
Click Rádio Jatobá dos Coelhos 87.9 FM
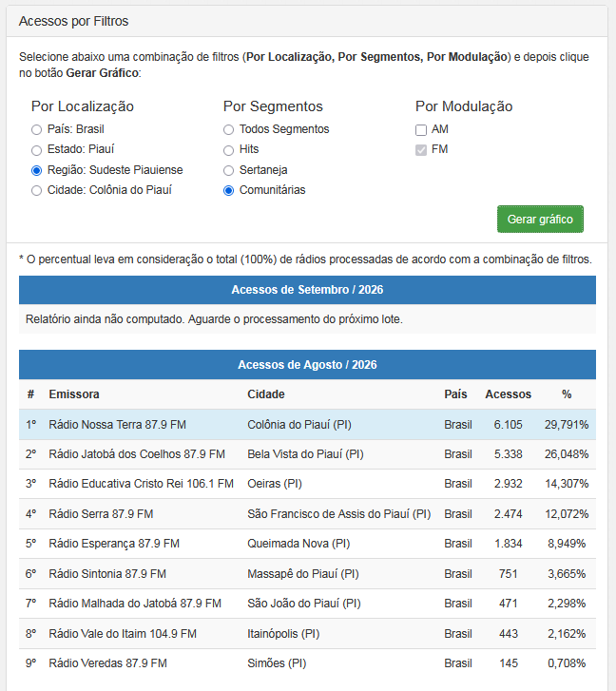click(x=137, y=454)
